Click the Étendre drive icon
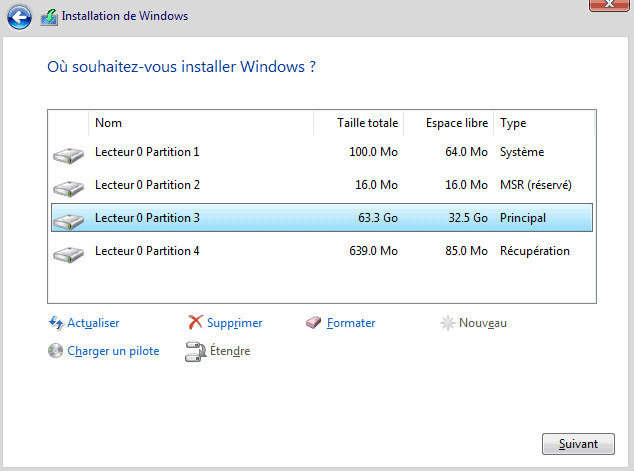This screenshot has width=634, height=471. click(x=196, y=351)
